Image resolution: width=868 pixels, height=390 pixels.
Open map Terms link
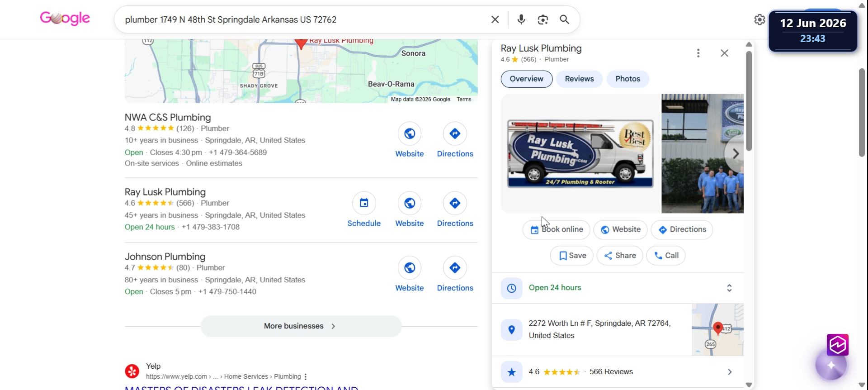pyautogui.click(x=464, y=100)
